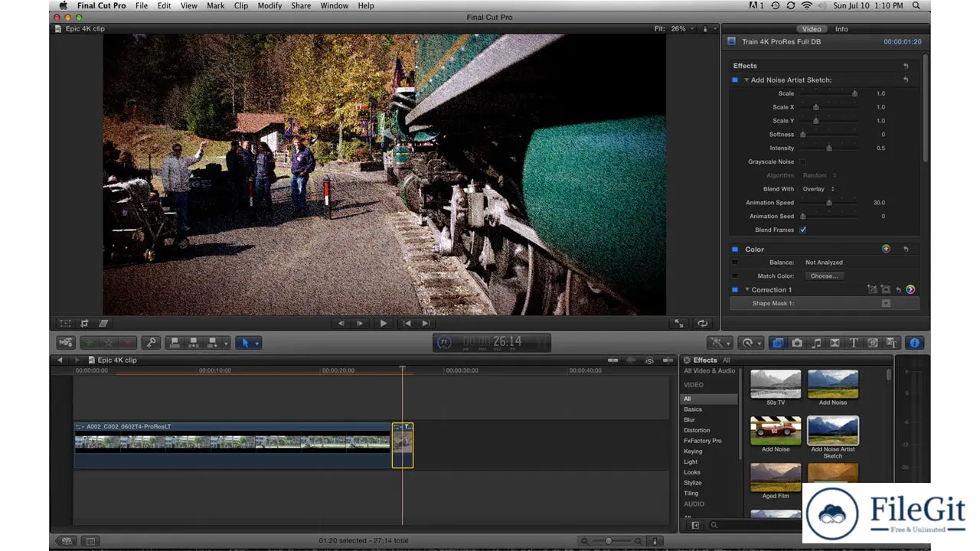980x551 pixels.
Task: Uncheck the Blend Frames checkbox
Action: tap(802, 230)
